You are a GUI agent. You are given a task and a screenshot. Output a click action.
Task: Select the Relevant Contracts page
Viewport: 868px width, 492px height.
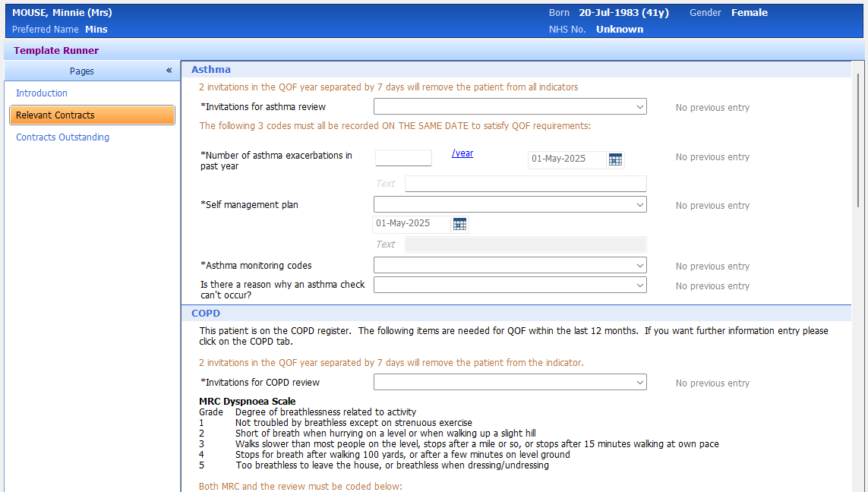92,115
